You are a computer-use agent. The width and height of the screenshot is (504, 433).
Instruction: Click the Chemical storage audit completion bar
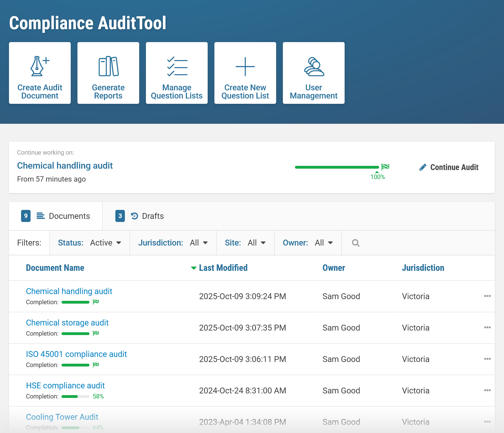pyautogui.click(x=75, y=334)
